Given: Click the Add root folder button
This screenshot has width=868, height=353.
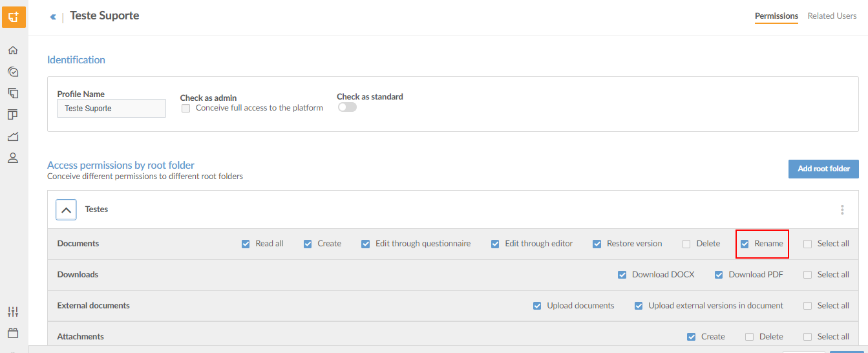Looking at the screenshot, I should pyautogui.click(x=823, y=169).
